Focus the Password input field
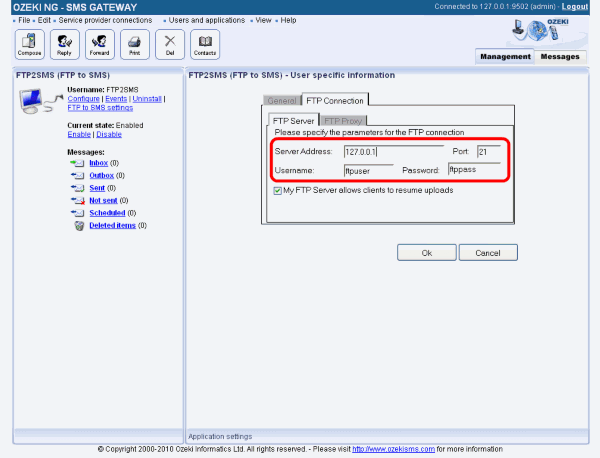 click(x=474, y=169)
